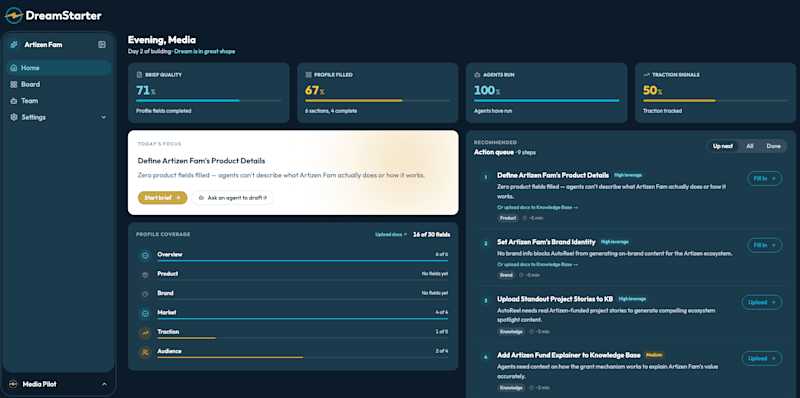Click the step 4 number badge

pos(485,357)
